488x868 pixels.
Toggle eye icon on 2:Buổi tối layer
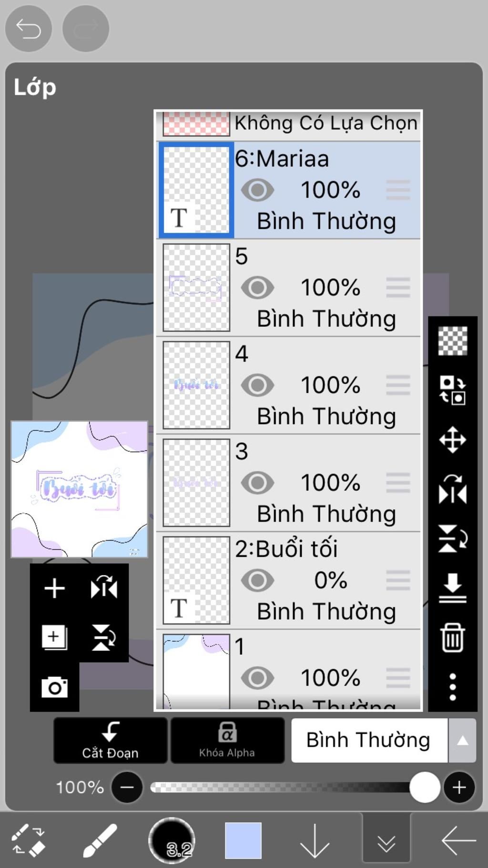(x=257, y=581)
